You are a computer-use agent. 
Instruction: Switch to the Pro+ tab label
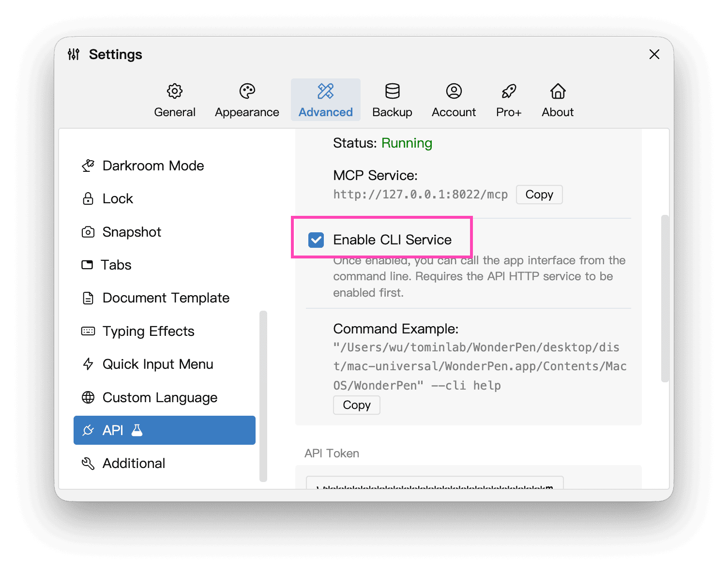509,112
